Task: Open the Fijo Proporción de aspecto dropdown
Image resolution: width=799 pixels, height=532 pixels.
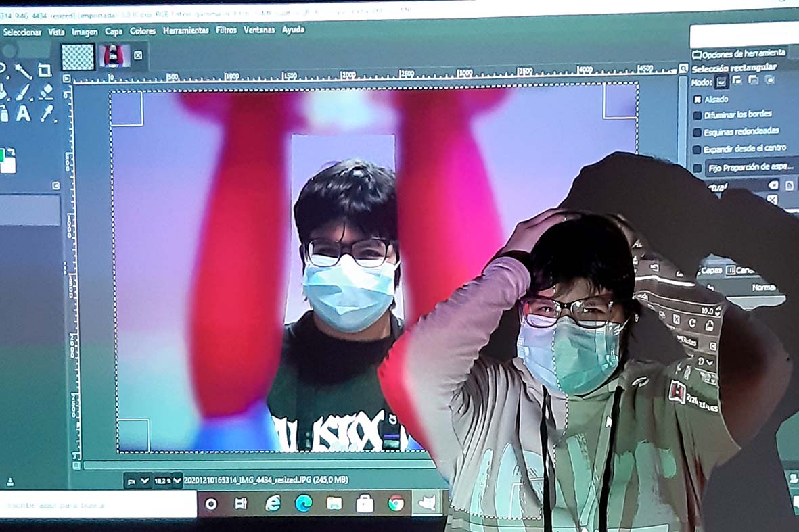Action: tap(751, 167)
